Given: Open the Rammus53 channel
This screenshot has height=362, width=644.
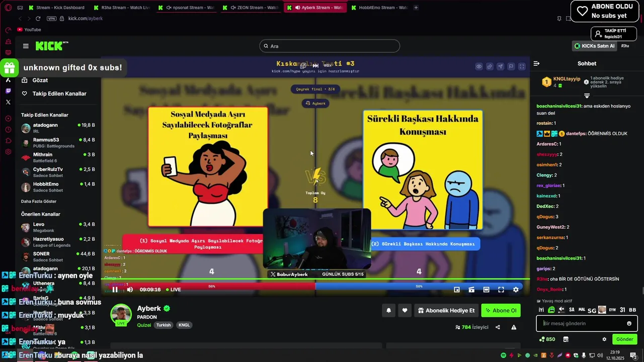Looking at the screenshot, I should tap(58, 143).
